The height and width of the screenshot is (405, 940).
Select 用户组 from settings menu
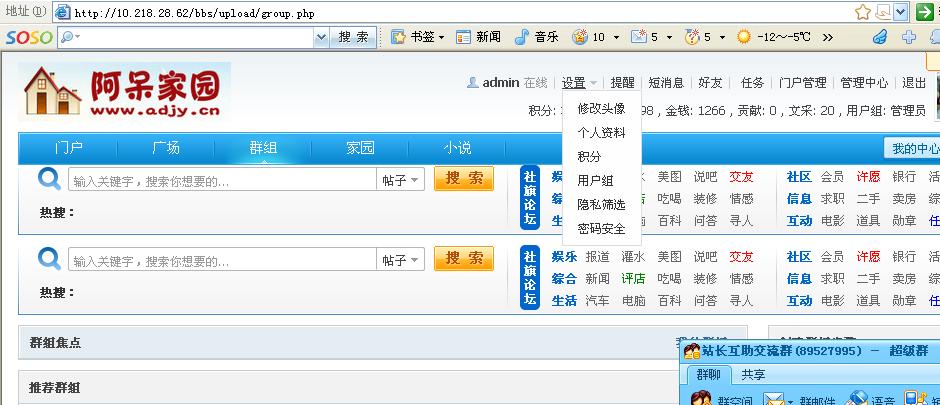(595, 180)
